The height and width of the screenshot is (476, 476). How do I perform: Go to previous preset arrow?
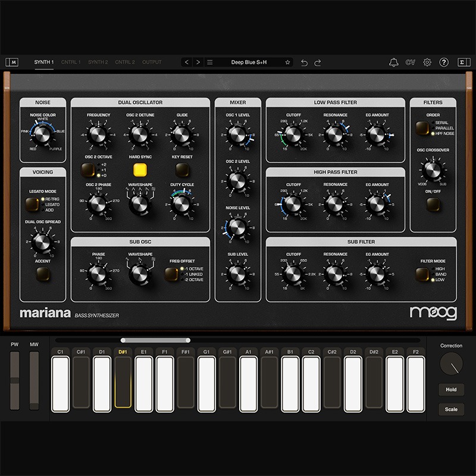(187, 62)
